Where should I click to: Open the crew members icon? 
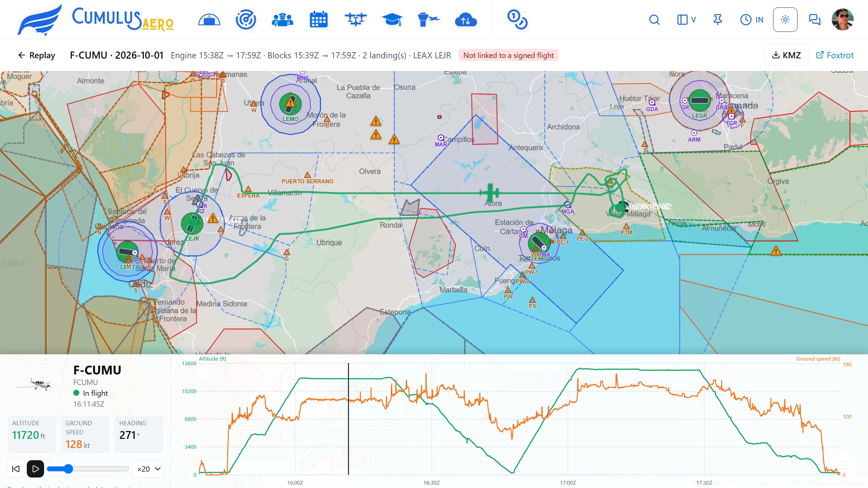point(282,20)
